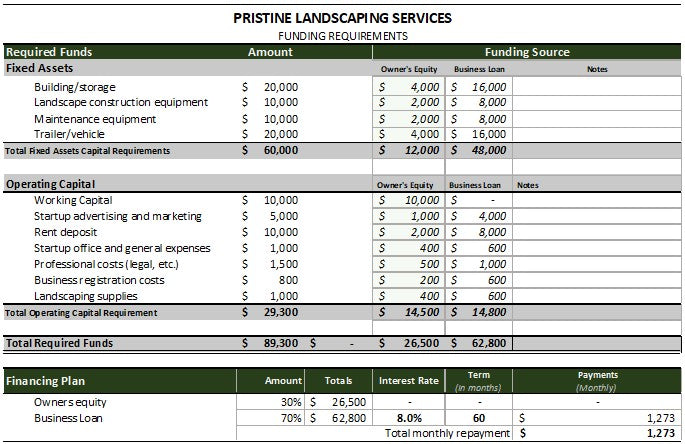
Task: Select the Business registration costs label
Action: (99, 280)
